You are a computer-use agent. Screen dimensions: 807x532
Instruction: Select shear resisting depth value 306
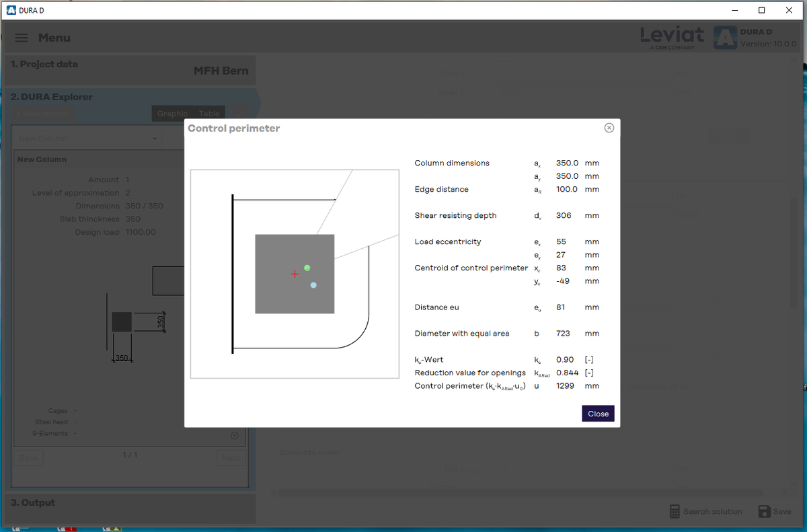564,215
